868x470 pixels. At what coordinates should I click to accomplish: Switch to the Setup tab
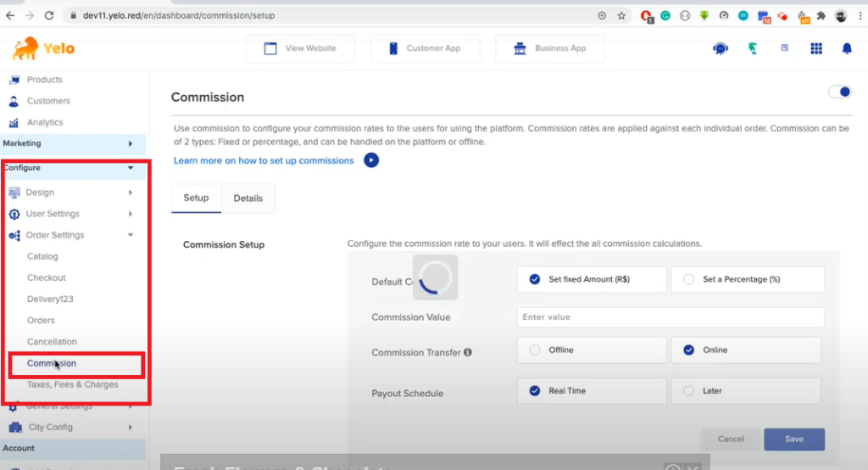(x=196, y=199)
